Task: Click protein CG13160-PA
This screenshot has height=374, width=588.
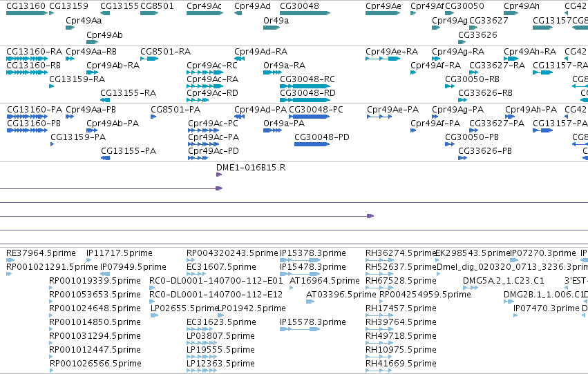Action: [35, 110]
